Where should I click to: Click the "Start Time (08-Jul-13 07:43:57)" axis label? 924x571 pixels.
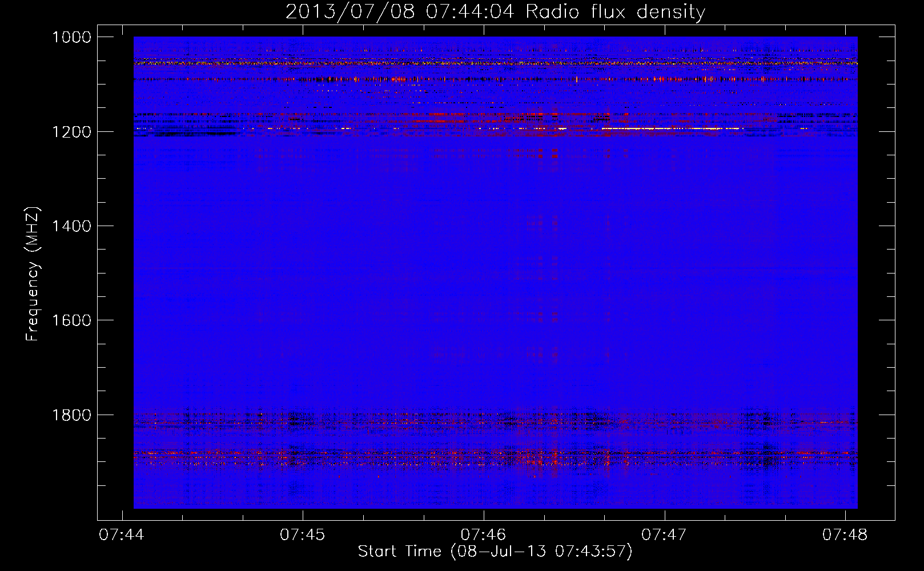click(x=495, y=552)
